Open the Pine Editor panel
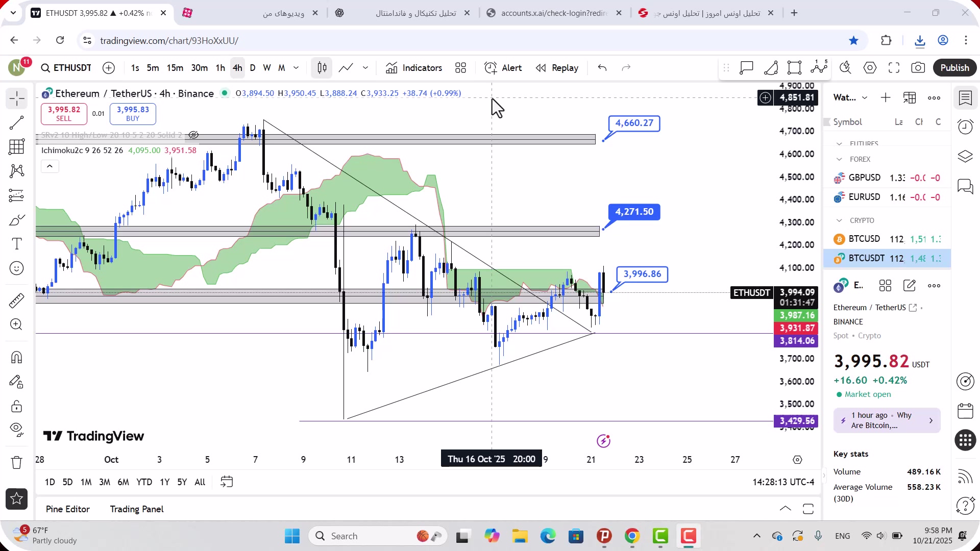Screen dimensions: 980x551 [67, 509]
